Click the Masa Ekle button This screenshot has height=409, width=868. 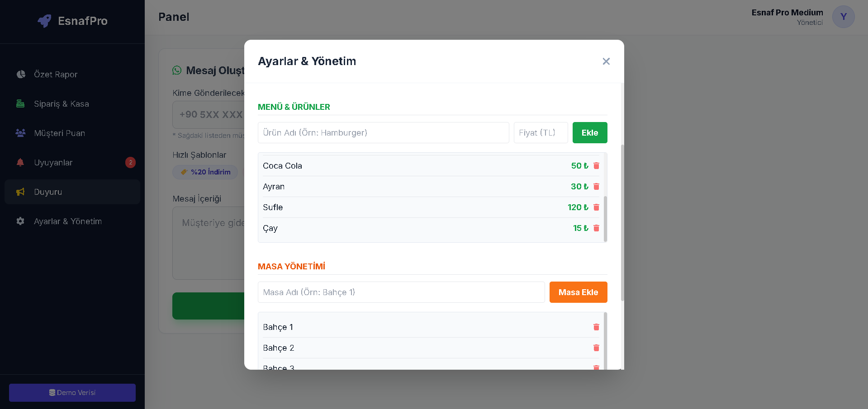pos(578,292)
